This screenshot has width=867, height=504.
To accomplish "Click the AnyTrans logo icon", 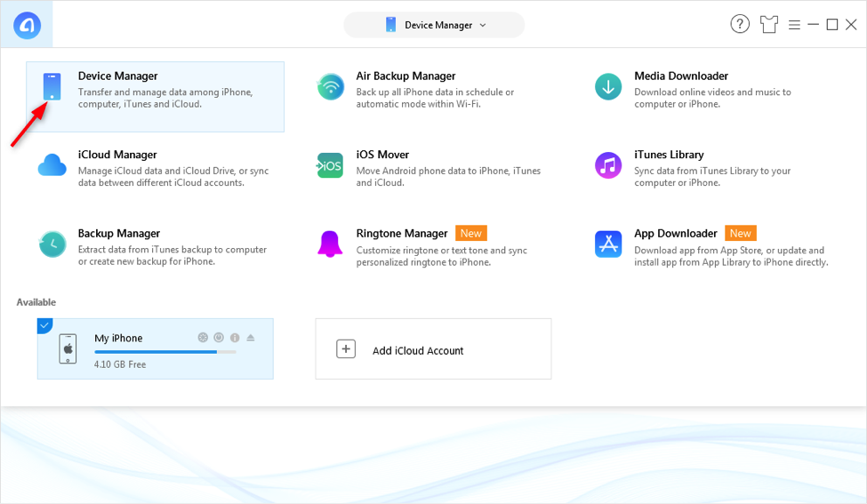I will (26, 25).
